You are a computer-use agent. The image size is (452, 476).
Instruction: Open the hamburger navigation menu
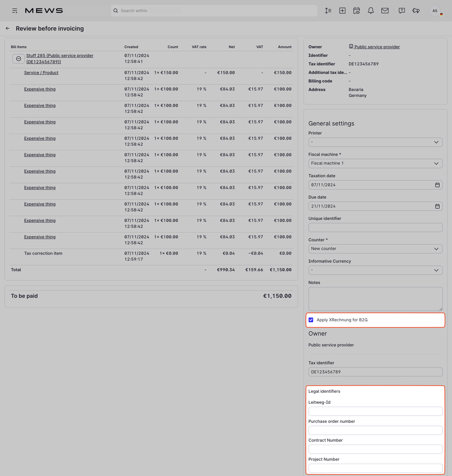(15, 11)
